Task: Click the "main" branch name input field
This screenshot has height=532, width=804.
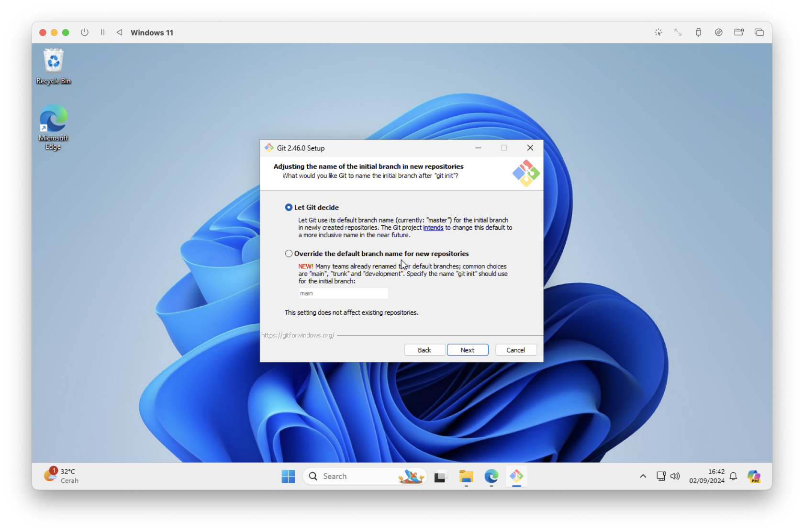Action: [343, 293]
